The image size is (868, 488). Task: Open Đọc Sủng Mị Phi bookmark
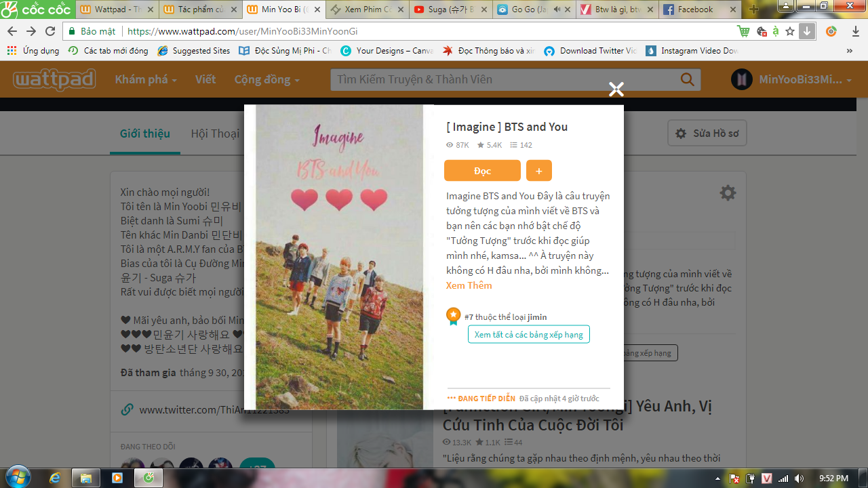[285, 51]
